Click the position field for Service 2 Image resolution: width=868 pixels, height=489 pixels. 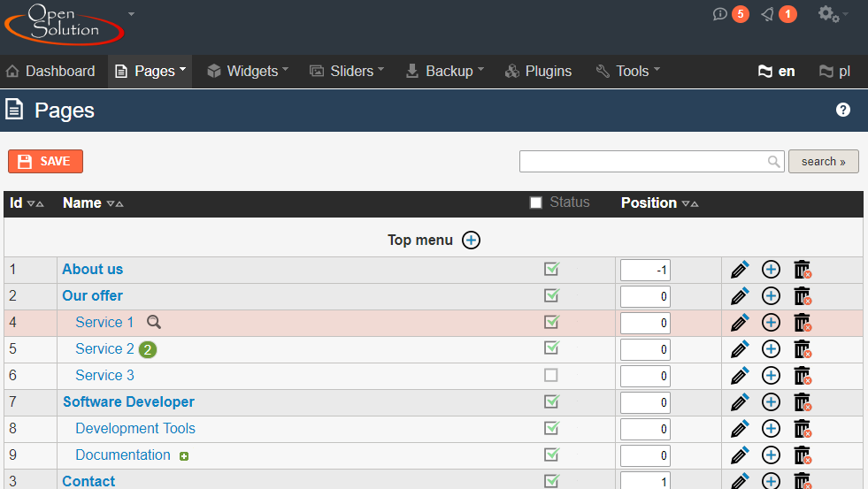coord(645,349)
